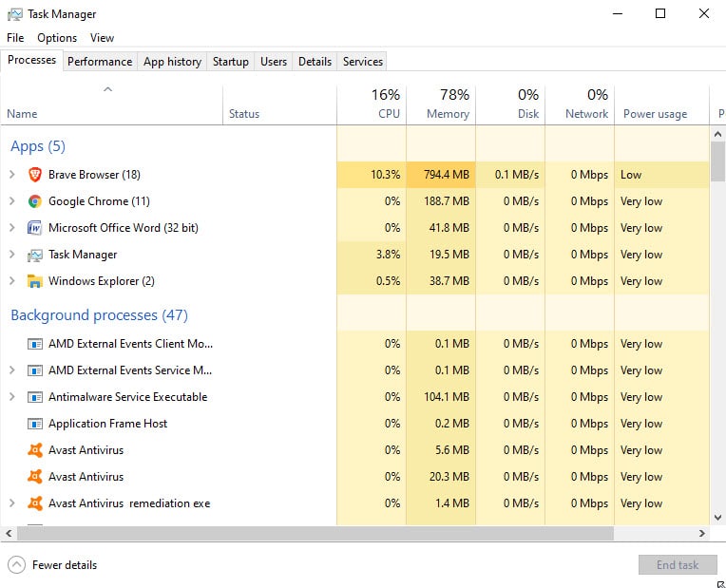Click the 10.3% CPU cell

pos(372,175)
